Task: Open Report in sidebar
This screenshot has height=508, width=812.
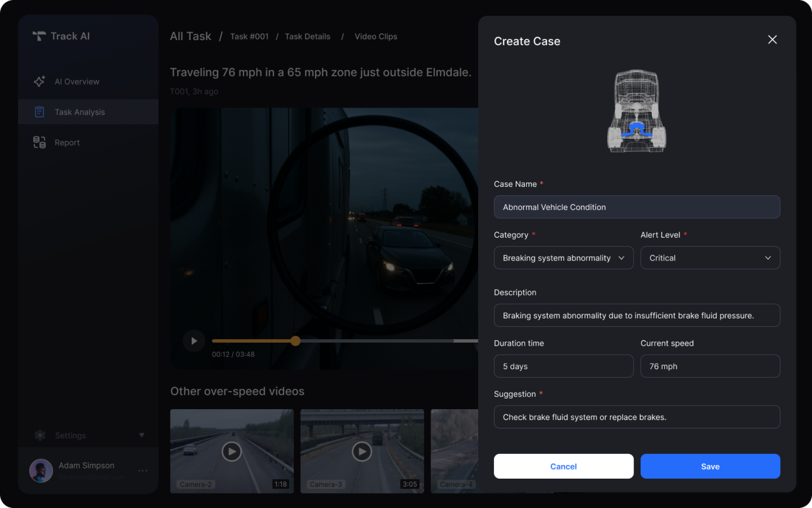Action: pyautogui.click(x=88, y=143)
